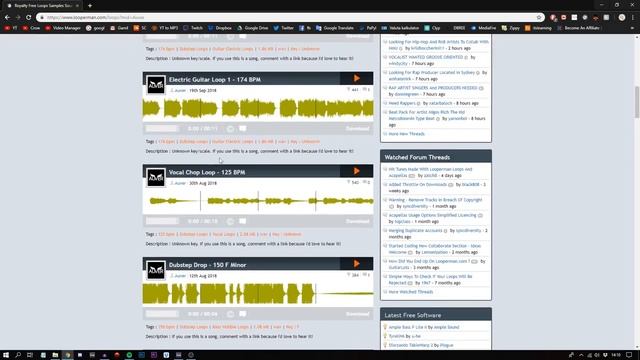
Task: Open thread Warning - Remove Tracks In Breach Of Copyright
Action: [x=435, y=200]
